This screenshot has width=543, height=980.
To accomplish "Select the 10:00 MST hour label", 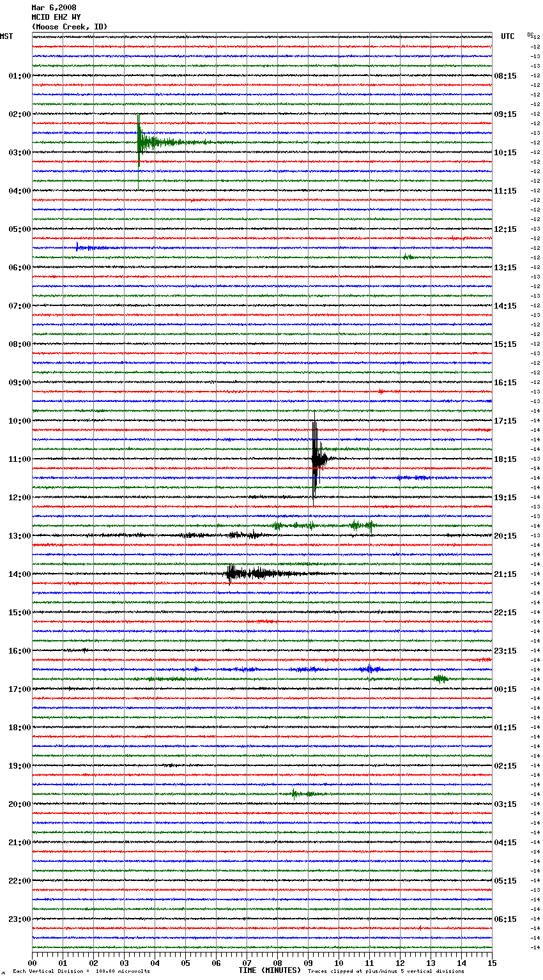I will [20, 421].
